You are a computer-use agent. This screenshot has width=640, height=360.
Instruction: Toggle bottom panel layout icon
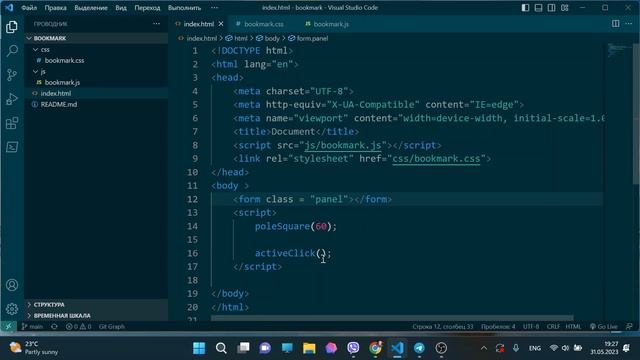[538, 7]
